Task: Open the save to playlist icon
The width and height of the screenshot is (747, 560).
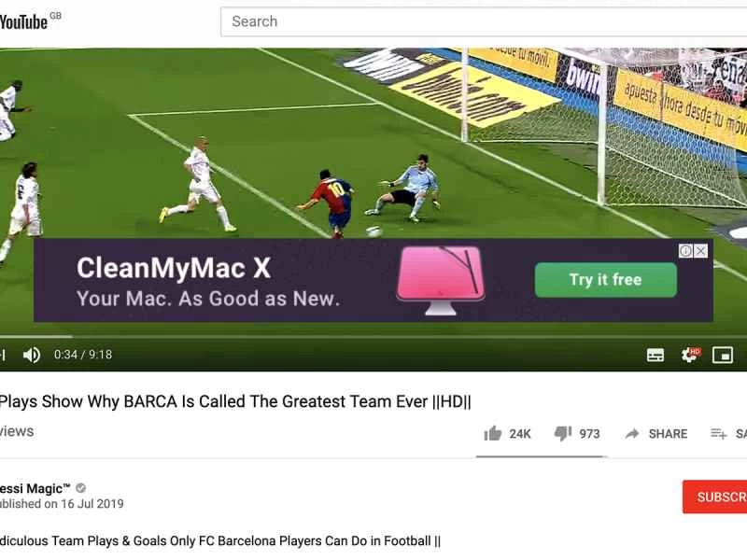Action: 718,434
